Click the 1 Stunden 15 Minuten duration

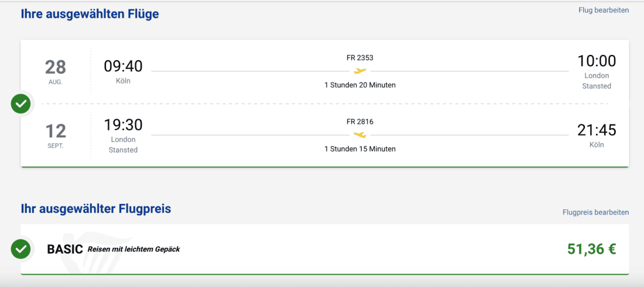click(359, 149)
